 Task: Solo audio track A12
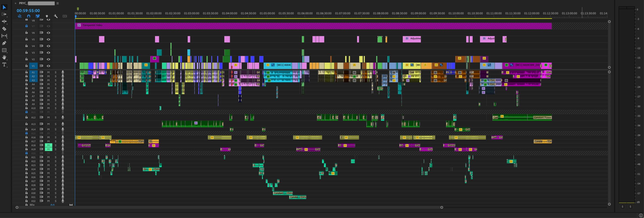(x=56, y=117)
